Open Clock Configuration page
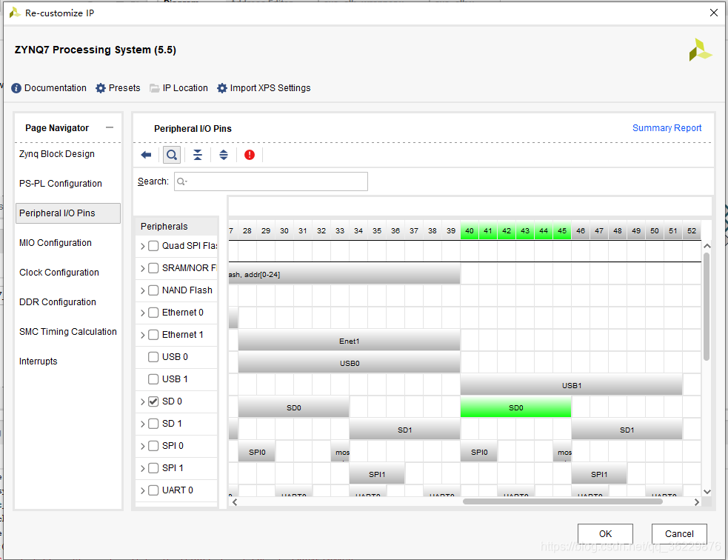The image size is (728, 560). (x=59, y=273)
